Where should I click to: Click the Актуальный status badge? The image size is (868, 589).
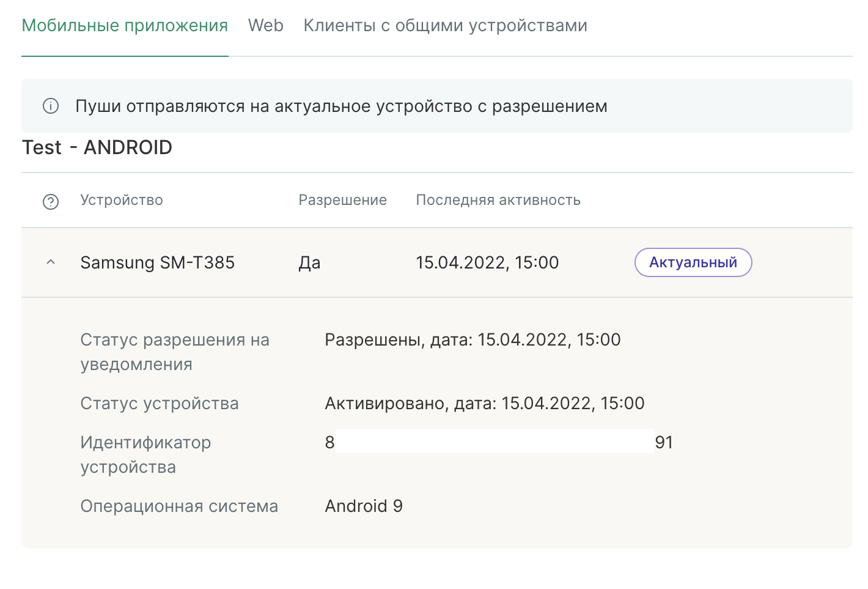[693, 262]
